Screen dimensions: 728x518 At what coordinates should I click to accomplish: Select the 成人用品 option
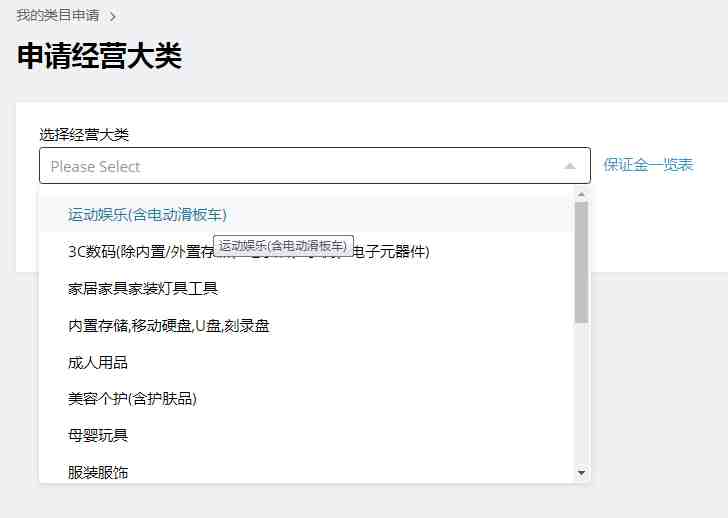point(306,362)
